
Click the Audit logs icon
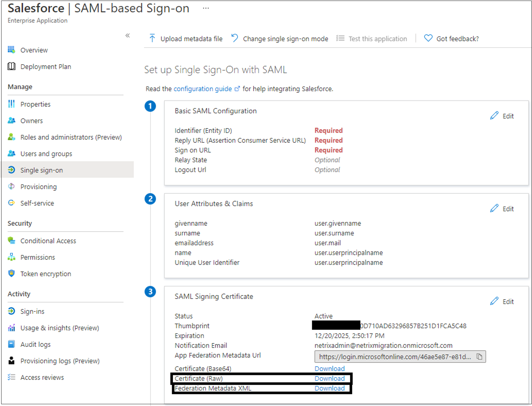[11, 344]
